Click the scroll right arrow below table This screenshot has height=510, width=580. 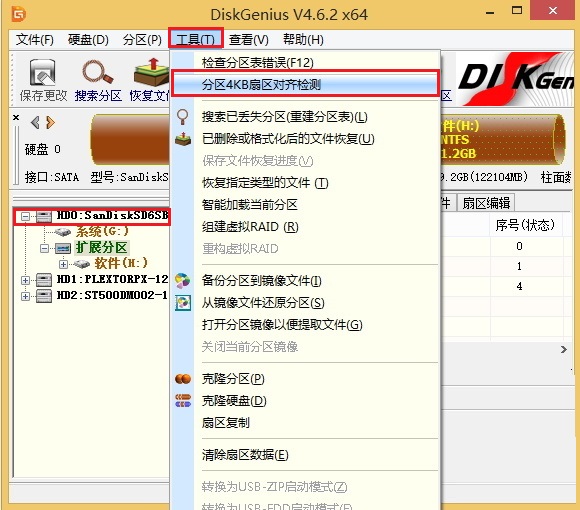pyautogui.click(x=564, y=349)
